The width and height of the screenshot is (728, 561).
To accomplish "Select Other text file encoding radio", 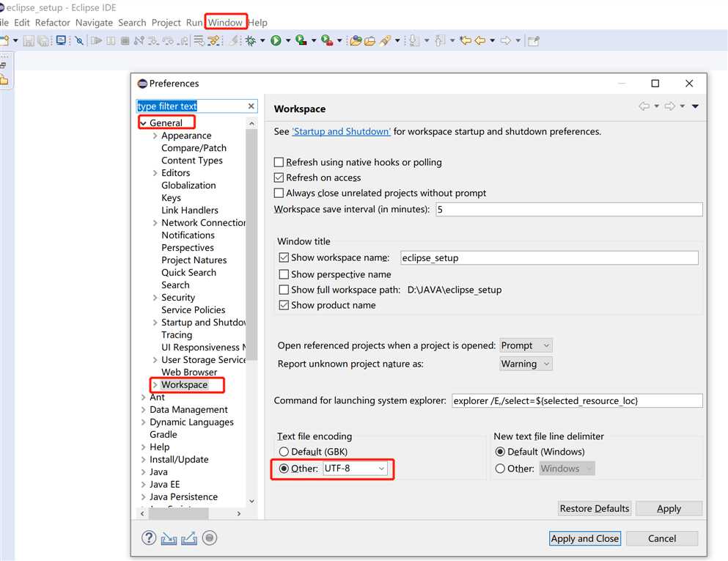I will tap(284, 468).
